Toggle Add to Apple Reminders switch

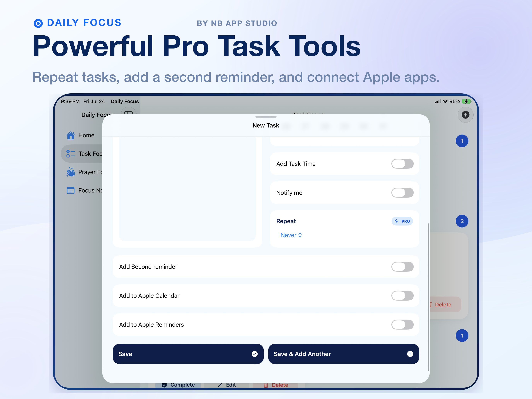(402, 325)
